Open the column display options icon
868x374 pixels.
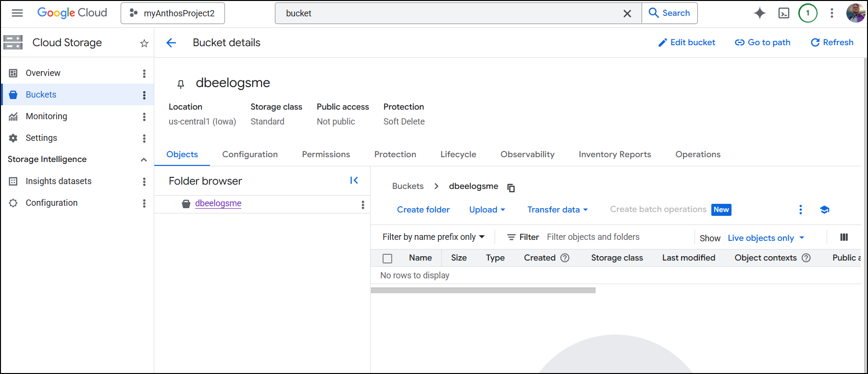click(x=844, y=237)
